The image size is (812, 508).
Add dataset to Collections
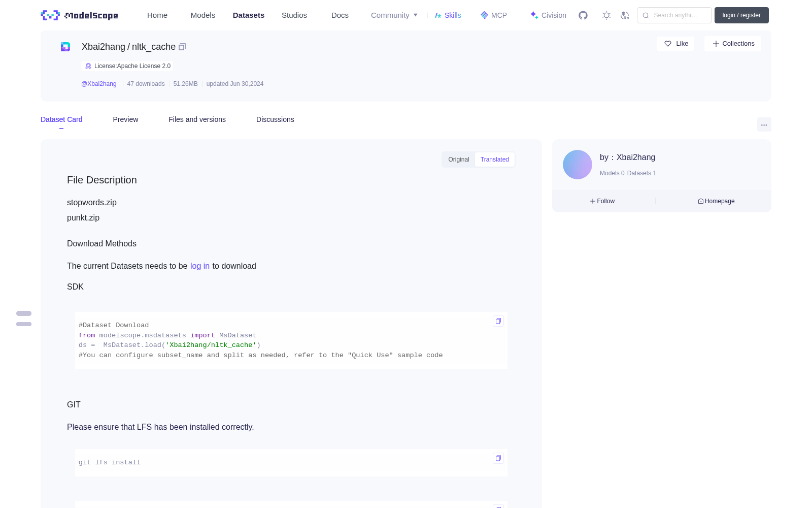(x=733, y=44)
